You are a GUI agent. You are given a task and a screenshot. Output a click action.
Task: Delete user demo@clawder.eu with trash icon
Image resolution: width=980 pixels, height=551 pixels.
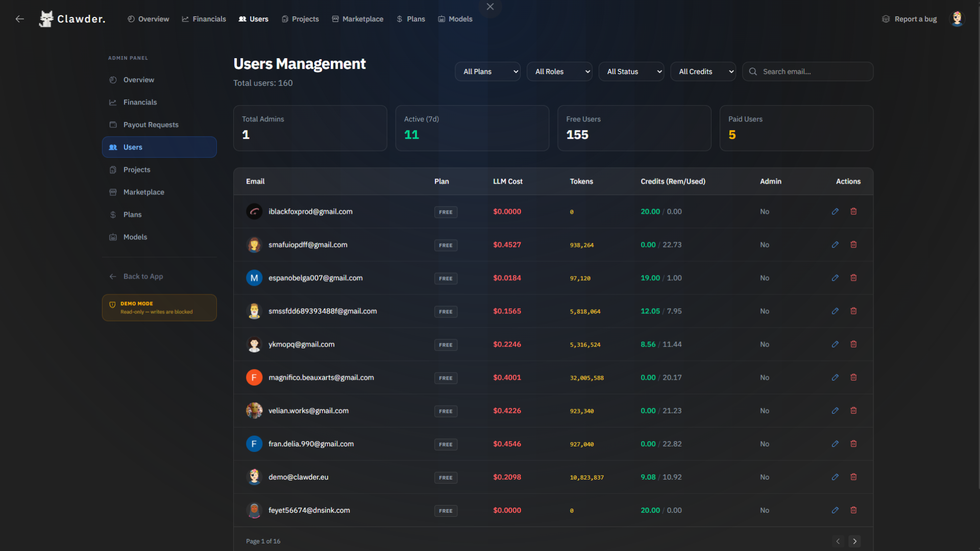[853, 477]
